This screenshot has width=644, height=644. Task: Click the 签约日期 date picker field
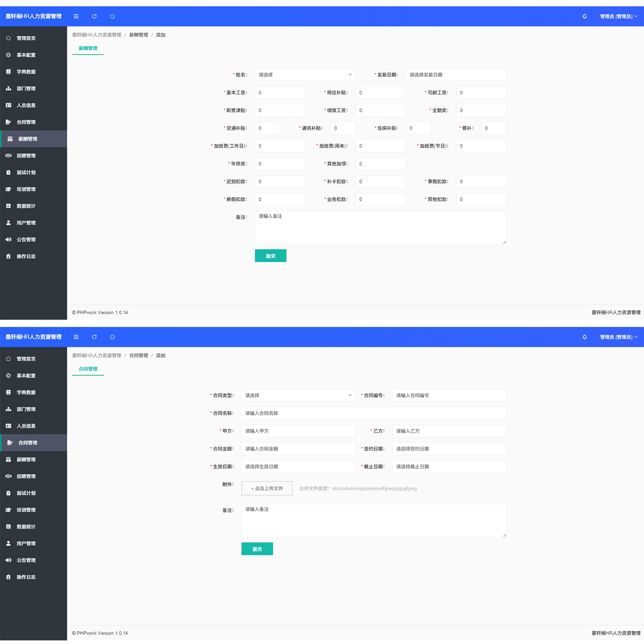coord(449,449)
